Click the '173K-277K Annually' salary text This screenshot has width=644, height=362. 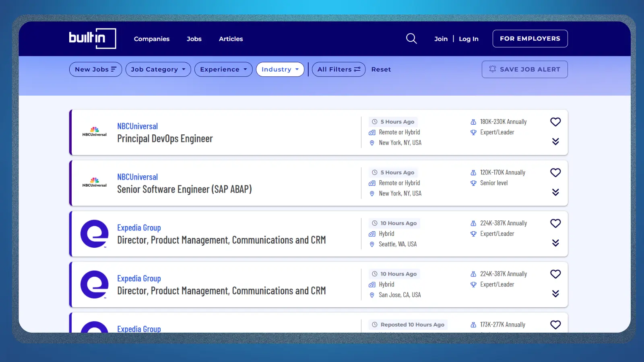[503, 325]
